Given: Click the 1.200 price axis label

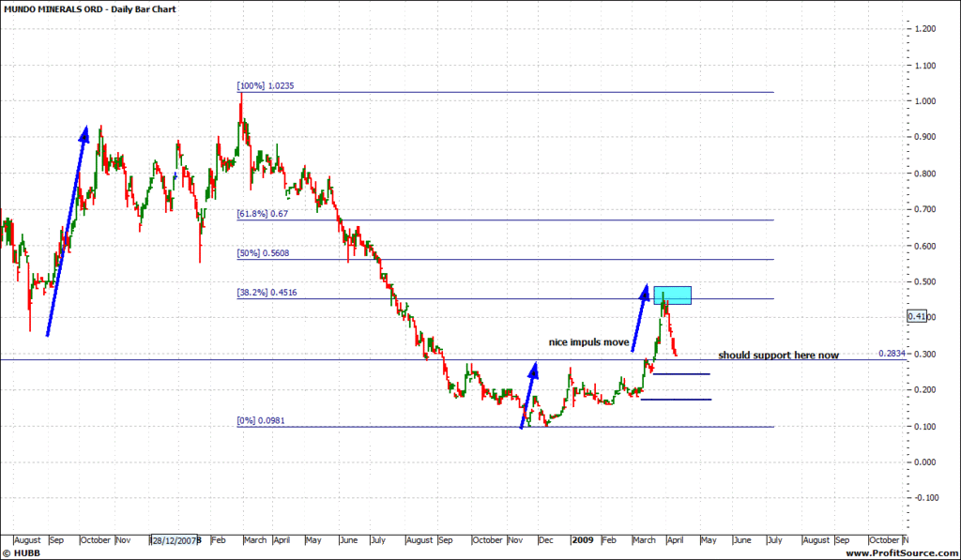Looking at the screenshot, I should pos(924,29).
